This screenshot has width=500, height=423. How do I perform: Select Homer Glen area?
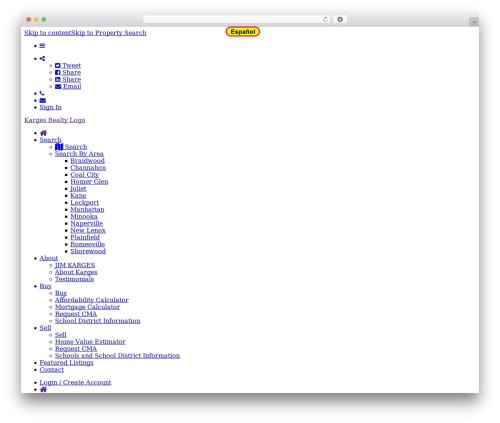pyautogui.click(x=89, y=182)
